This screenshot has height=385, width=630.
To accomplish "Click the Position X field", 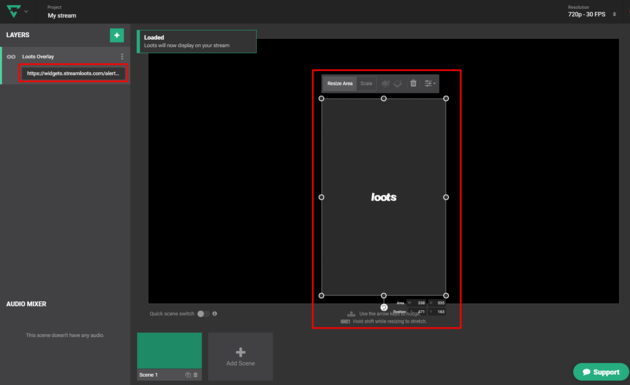I will [417, 311].
